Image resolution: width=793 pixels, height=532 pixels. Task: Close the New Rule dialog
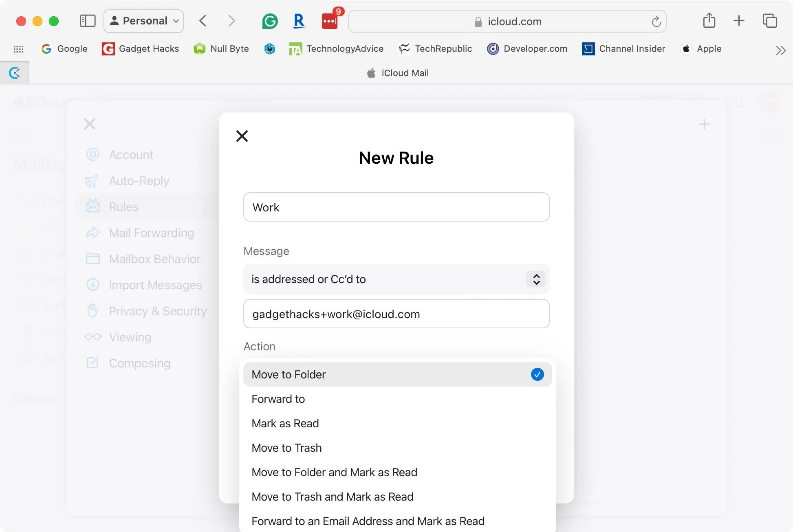click(242, 136)
